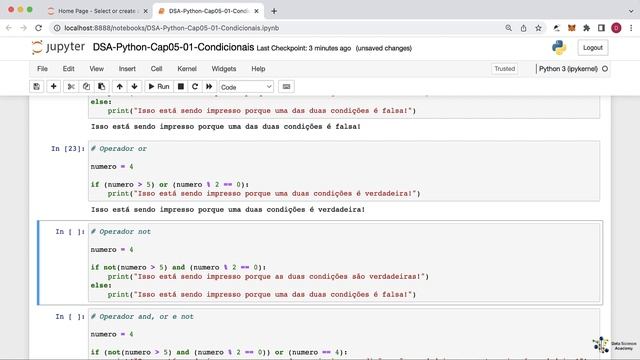Bookmark this page with the star icon
Viewport: 640px width, 360px height.
pos(538,28)
